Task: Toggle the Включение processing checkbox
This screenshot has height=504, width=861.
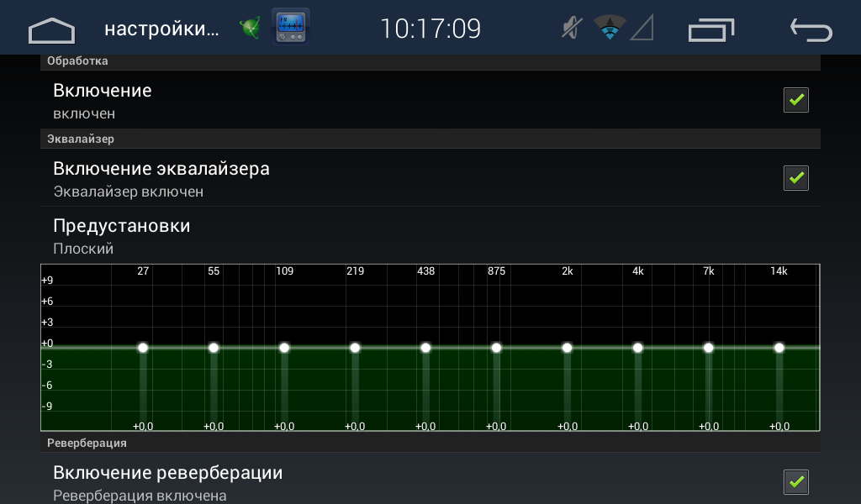Action: (795, 100)
